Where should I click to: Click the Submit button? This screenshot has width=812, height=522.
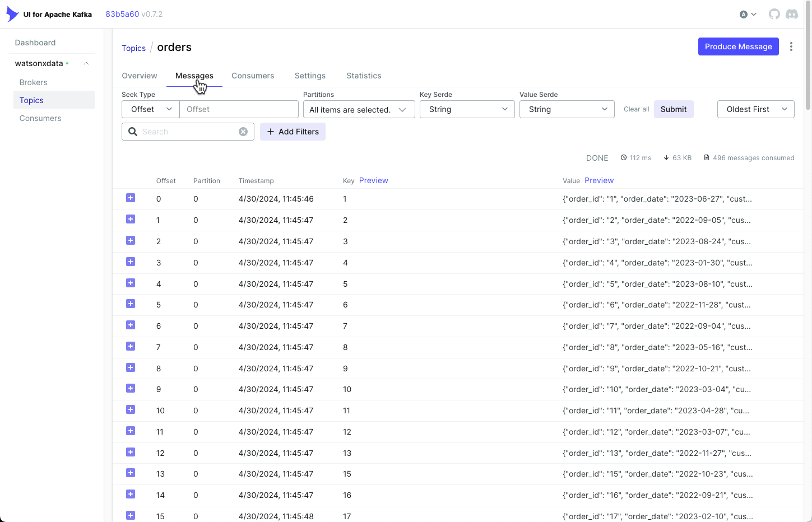(674, 109)
